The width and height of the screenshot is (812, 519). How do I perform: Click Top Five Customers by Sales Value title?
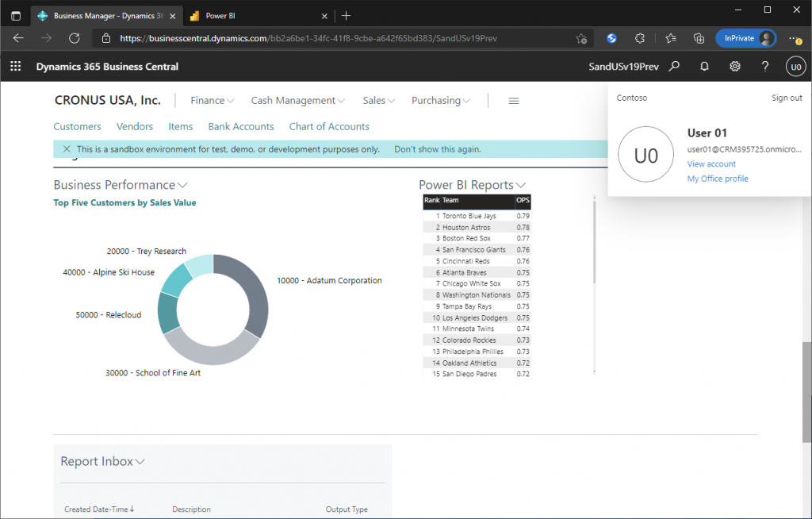124,202
